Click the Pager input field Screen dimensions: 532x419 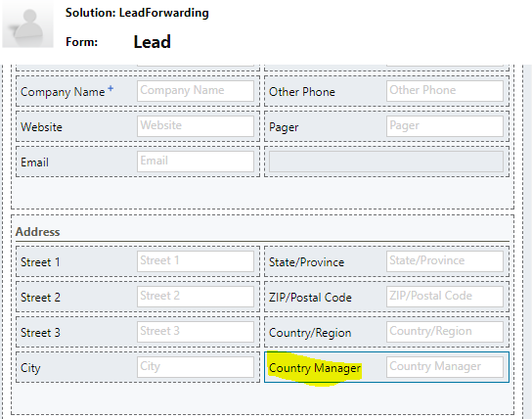444,126
